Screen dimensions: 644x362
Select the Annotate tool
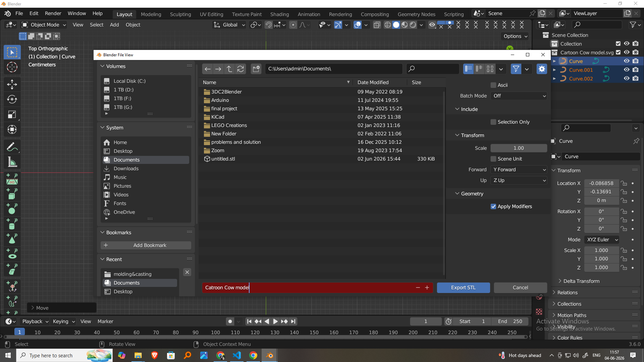pos(12,147)
